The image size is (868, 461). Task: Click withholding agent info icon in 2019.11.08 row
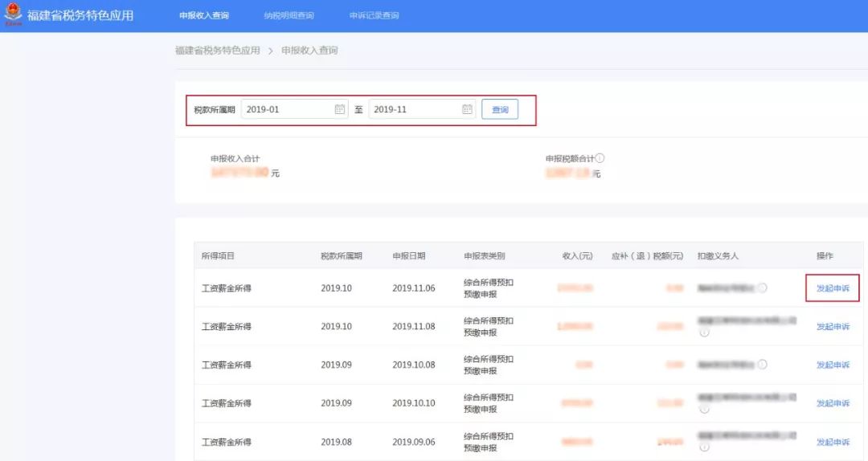(704, 332)
